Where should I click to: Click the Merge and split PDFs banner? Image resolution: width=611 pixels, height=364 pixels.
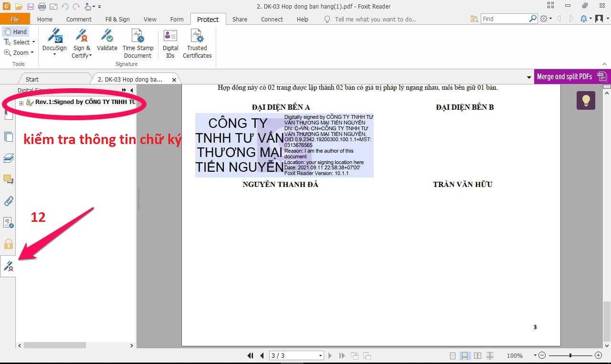point(572,76)
